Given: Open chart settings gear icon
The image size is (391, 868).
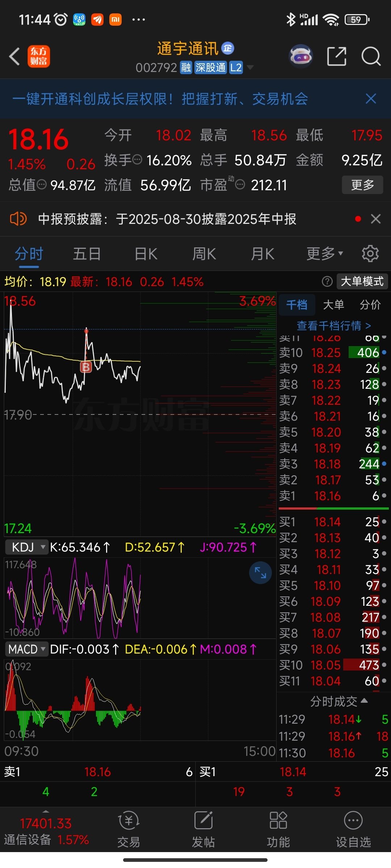Looking at the screenshot, I should (370, 254).
